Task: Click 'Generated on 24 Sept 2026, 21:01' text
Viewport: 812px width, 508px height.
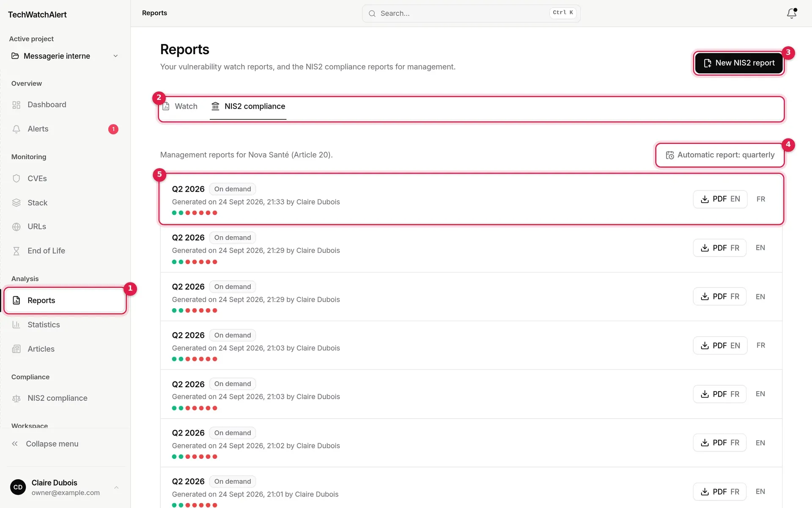Action: (x=228, y=494)
